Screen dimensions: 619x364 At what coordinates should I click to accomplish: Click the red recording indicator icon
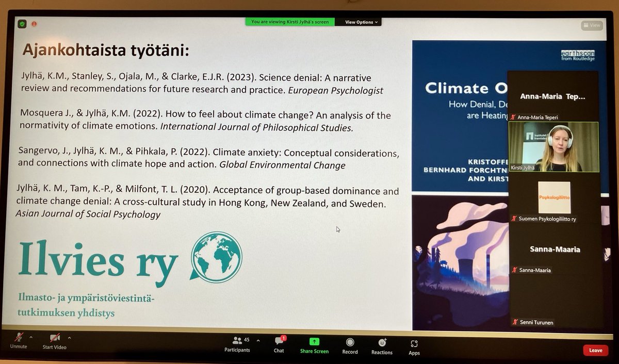[35, 24]
